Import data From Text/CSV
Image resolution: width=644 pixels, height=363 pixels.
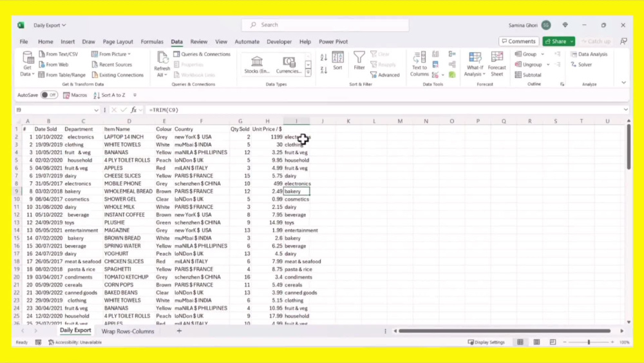59,54
